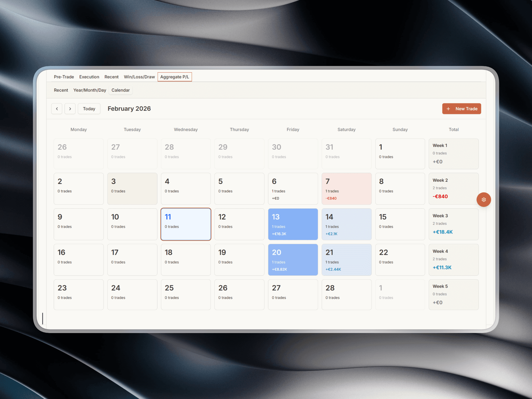
Task: Switch to the Pre-Trade tab
Action: [64, 77]
